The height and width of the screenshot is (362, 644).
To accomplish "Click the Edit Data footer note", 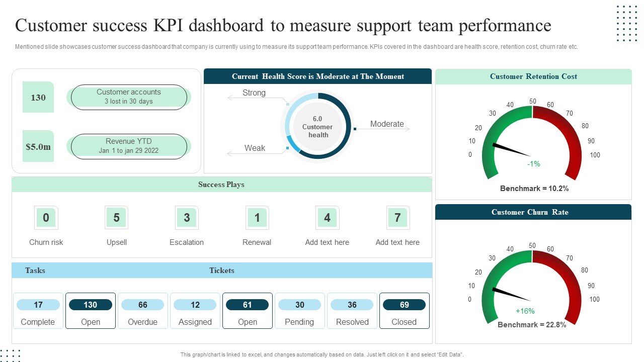I will 322,354.
